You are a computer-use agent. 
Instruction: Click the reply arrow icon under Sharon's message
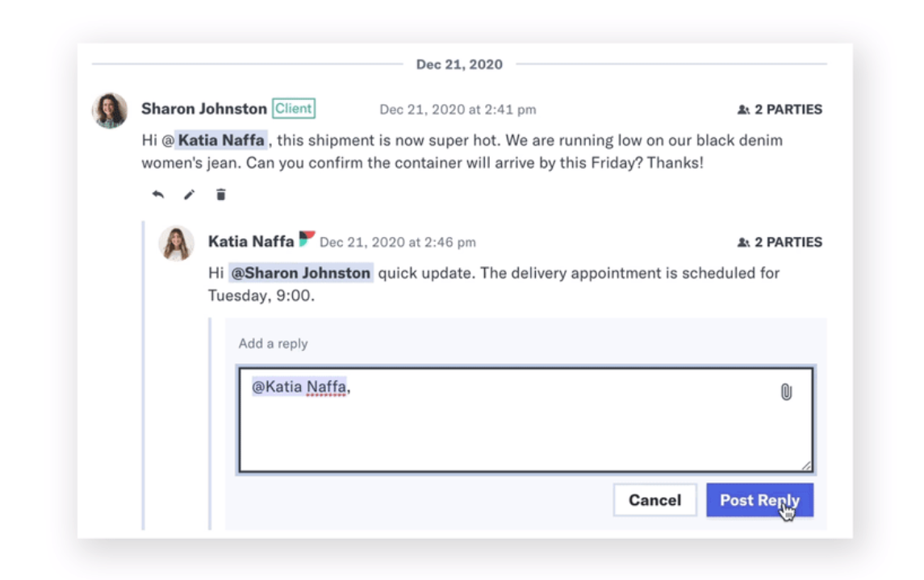158,194
